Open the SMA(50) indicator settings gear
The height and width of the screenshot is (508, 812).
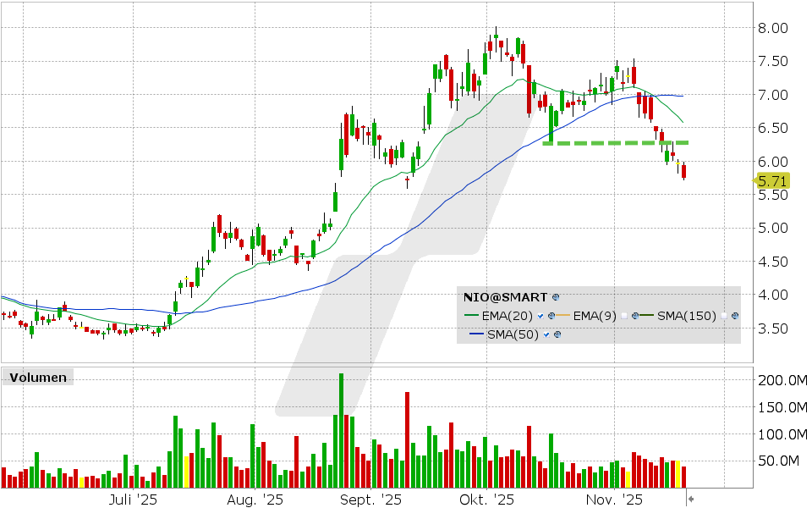point(557,334)
